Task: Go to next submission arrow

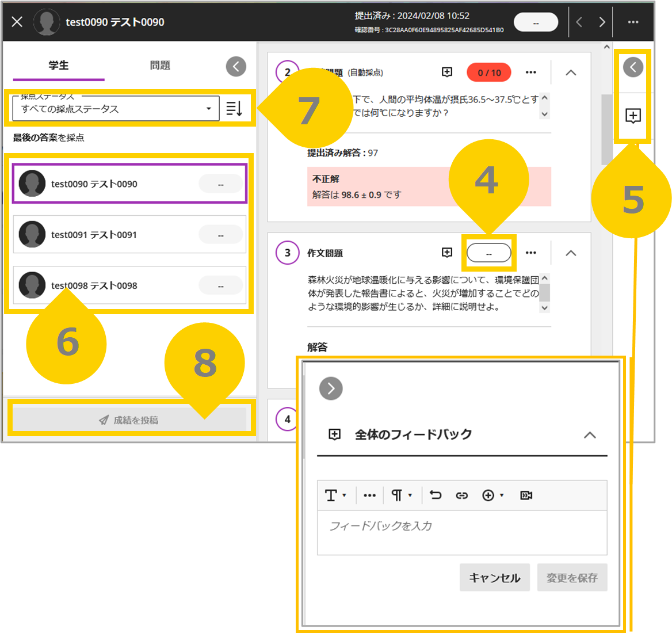Action: click(602, 22)
